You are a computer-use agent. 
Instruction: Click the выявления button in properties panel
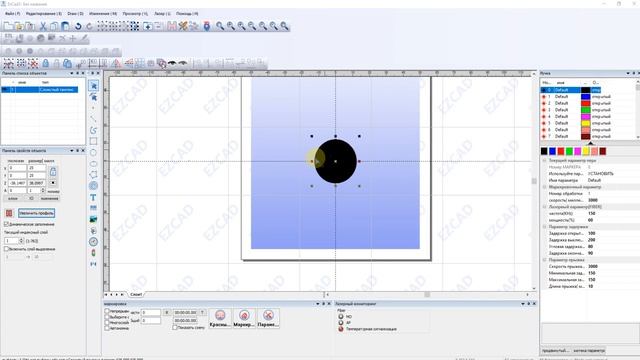pyautogui.click(x=49, y=198)
